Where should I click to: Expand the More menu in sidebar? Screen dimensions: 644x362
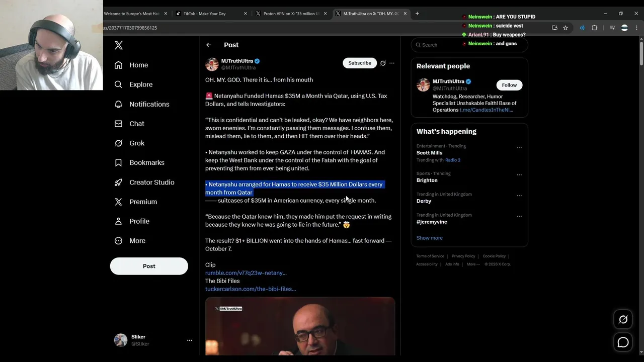point(129,241)
